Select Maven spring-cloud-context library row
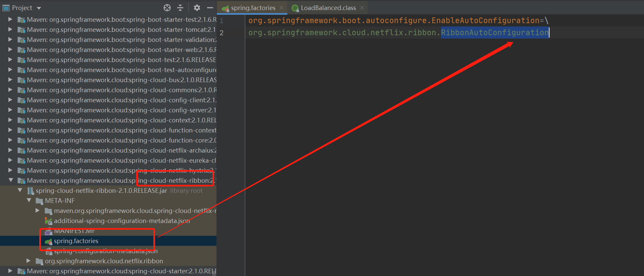644x276 pixels. [x=108, y=120]
